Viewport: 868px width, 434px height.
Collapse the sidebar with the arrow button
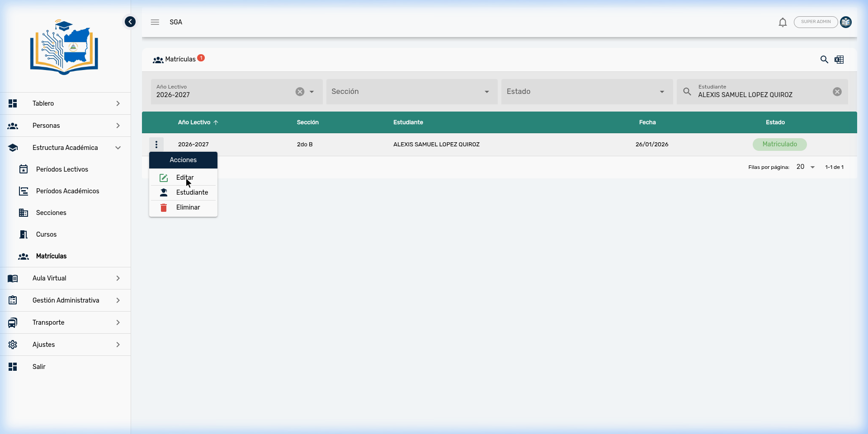pos(130,22)
